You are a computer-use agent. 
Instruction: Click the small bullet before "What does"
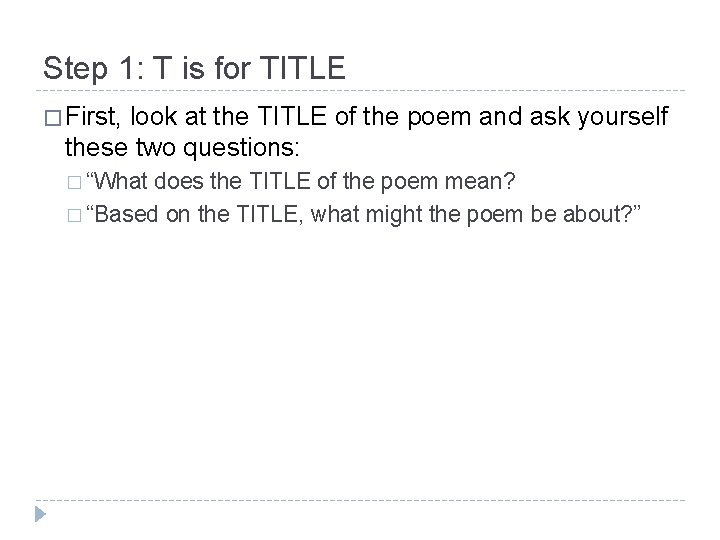74,184
